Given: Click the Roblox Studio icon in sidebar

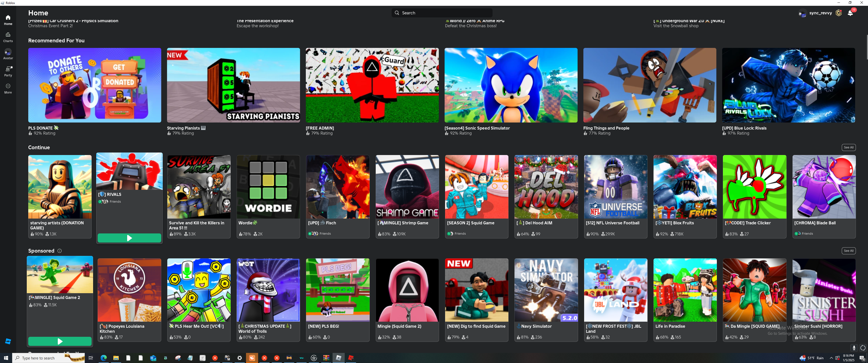Looking at the screenshot, I should (x=8, y=341).
